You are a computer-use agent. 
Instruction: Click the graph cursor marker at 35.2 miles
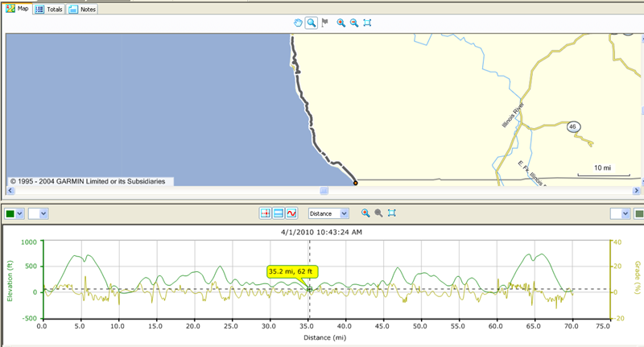(x=310, y=290)
